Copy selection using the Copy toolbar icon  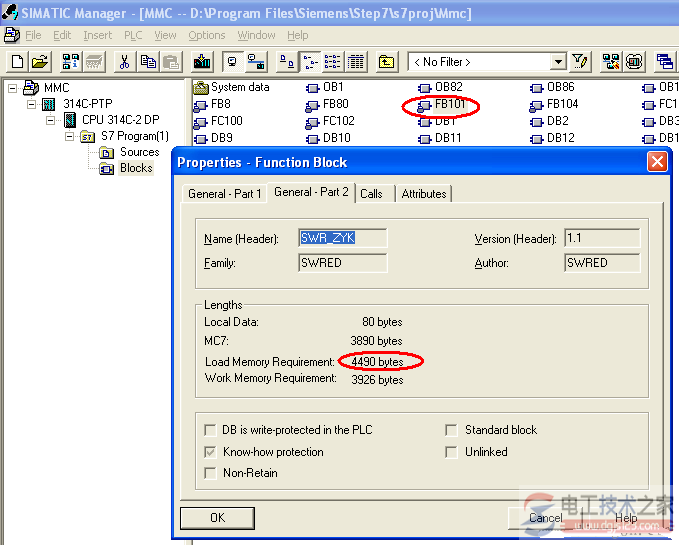pos(148,61)
